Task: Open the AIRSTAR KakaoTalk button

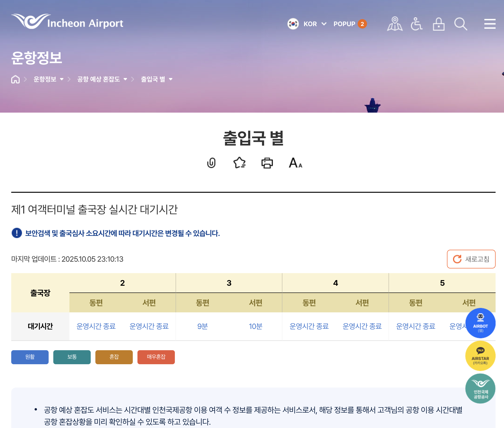Action: coord(480,356)
